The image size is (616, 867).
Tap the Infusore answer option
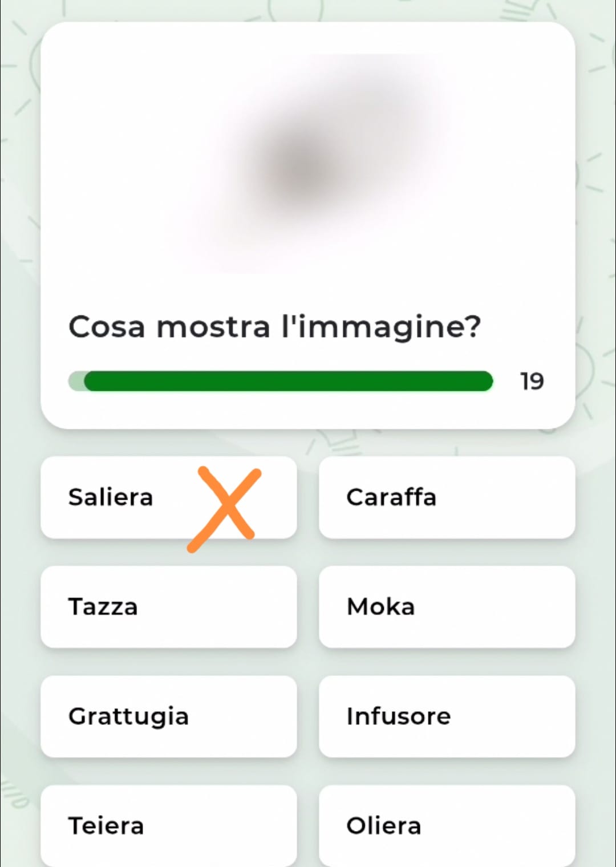[447, 716]
